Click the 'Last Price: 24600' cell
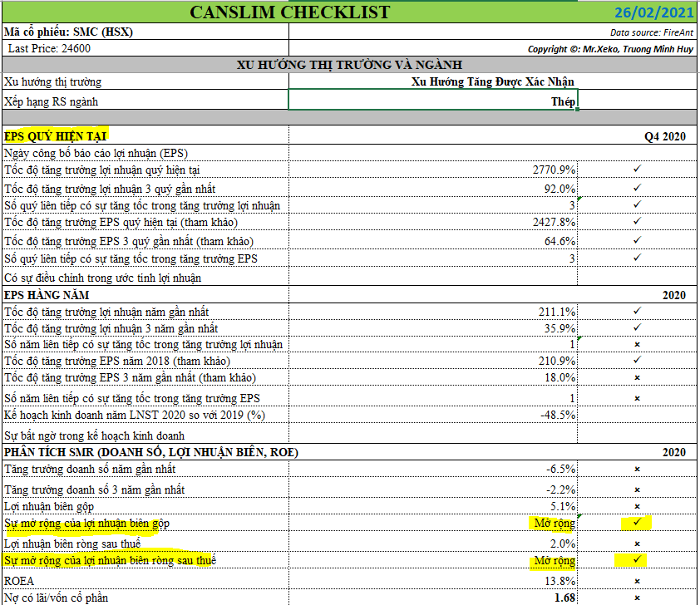The image size is (700, 605). 49,49
